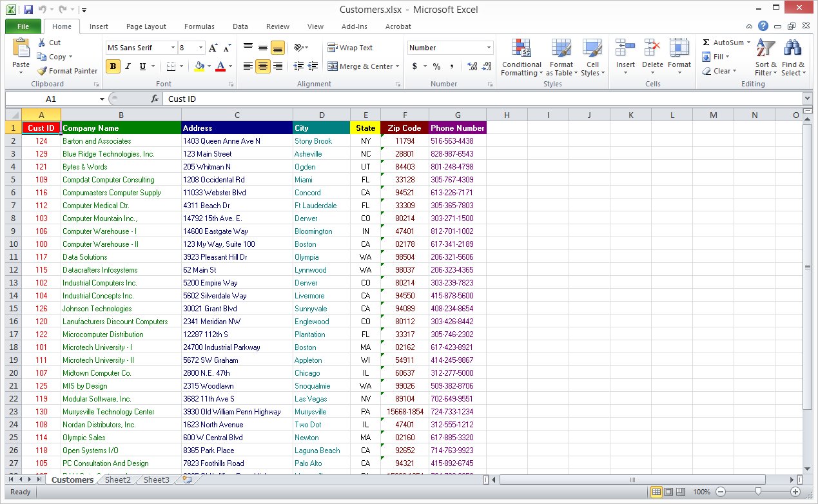Click the Save icon in quick access toolbar
This screenshot has width=818, height=504.
pyautogui.click(x=28, y=10)
